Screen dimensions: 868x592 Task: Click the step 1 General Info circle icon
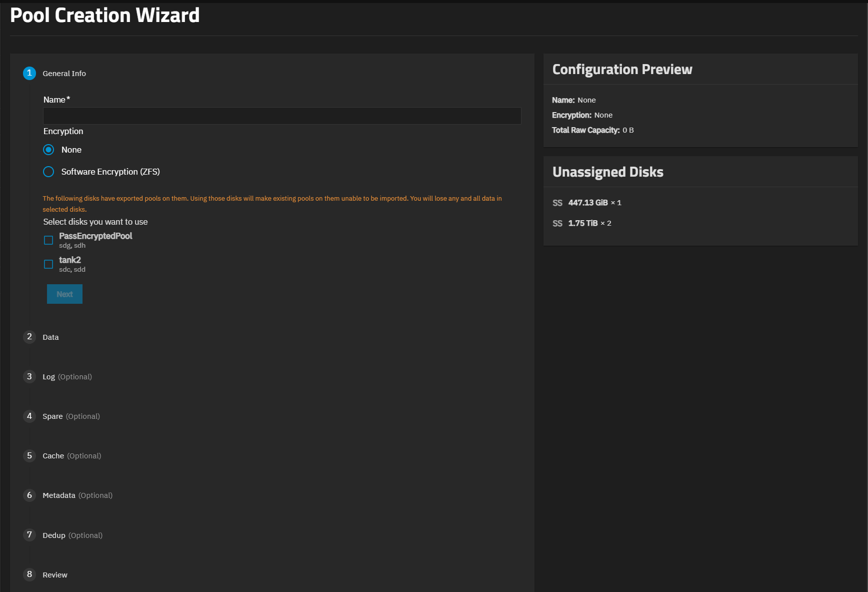(29, 73)
